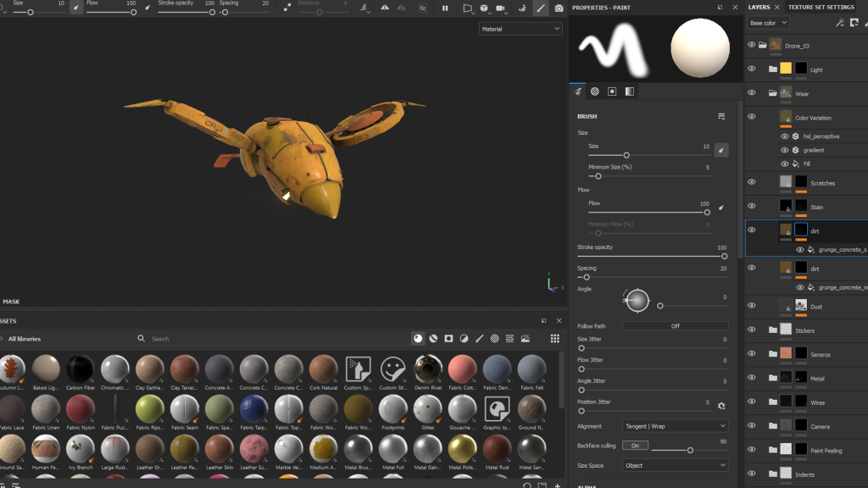The image size is (868, 488).
Task: Switch assets panel to grid view icon
Action: [x=554, y=339]
